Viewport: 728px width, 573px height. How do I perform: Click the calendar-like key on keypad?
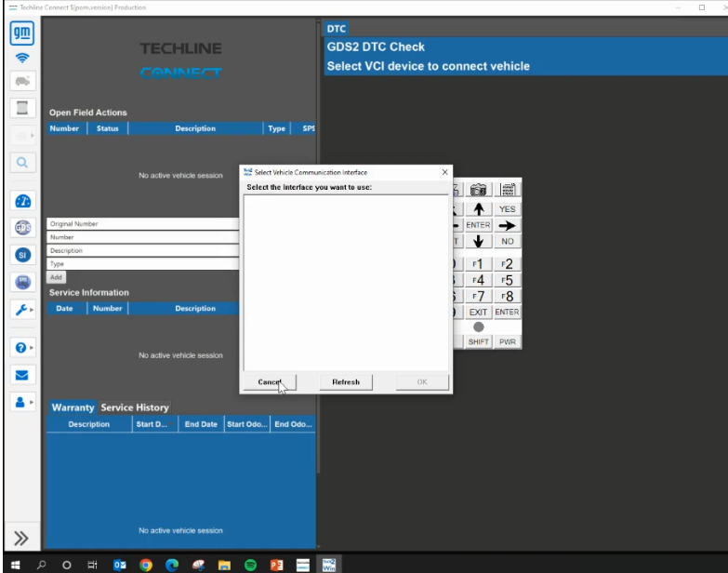tap(508, 190)
